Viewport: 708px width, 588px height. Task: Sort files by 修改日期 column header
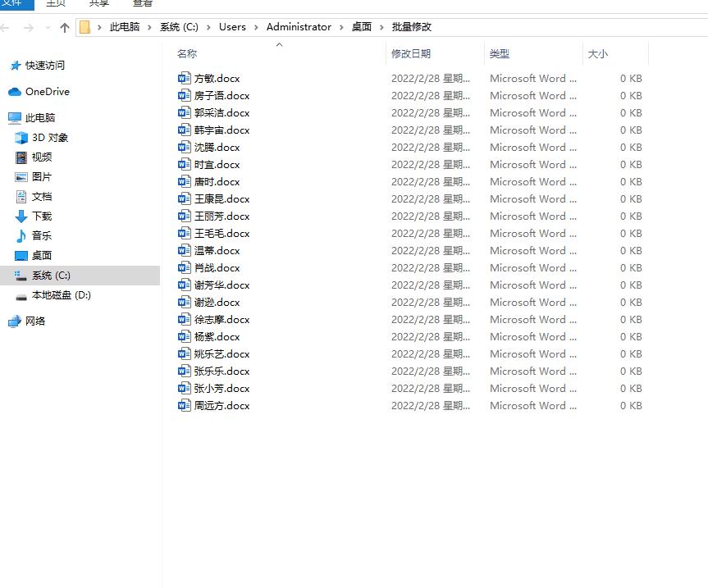(x=411, y=54)
